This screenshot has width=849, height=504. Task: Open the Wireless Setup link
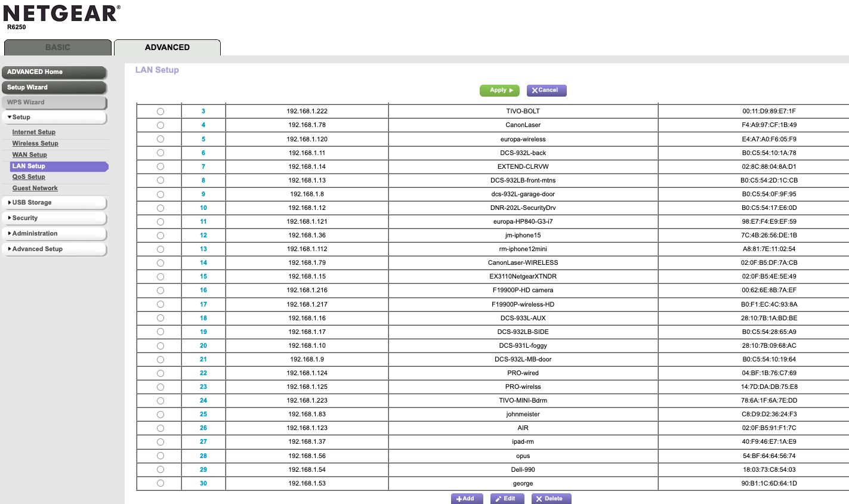35,144
